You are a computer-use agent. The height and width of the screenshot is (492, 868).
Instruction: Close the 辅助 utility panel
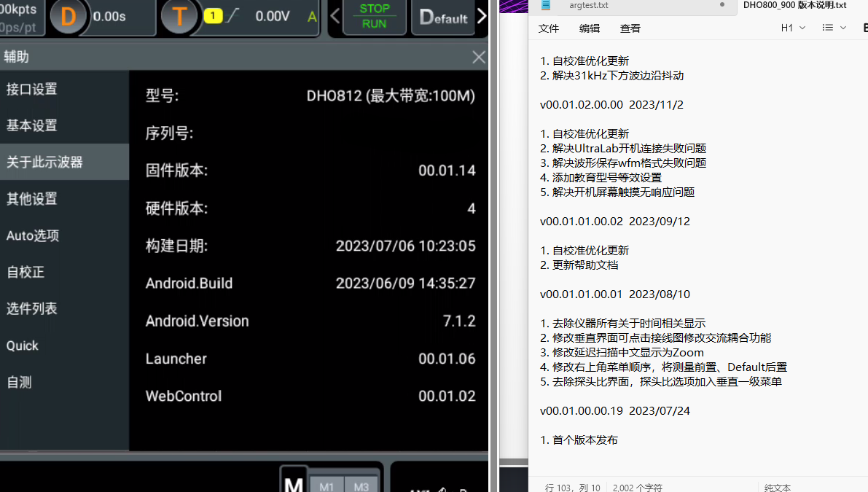pyautogui.click(x=478, y=57)
